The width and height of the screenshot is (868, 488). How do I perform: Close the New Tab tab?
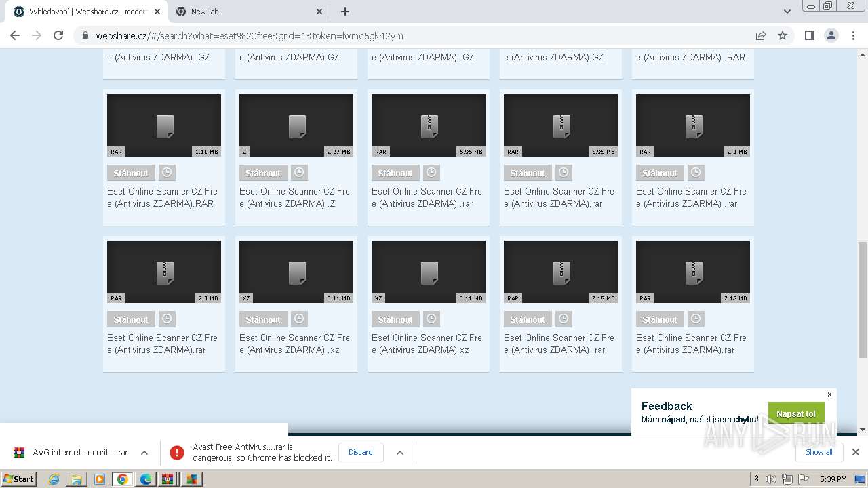click(319, 12)
